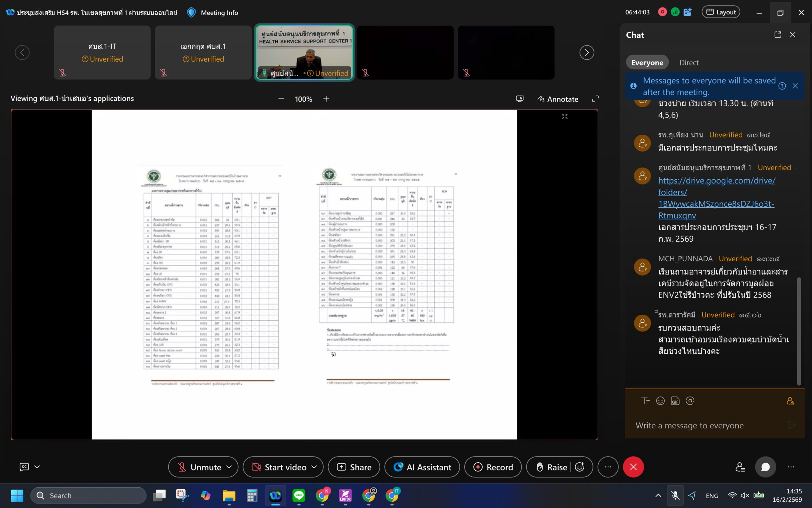Viewport: 812px width, 508px height.
Task: Switch ENG input language
Action: pos(712,496)
